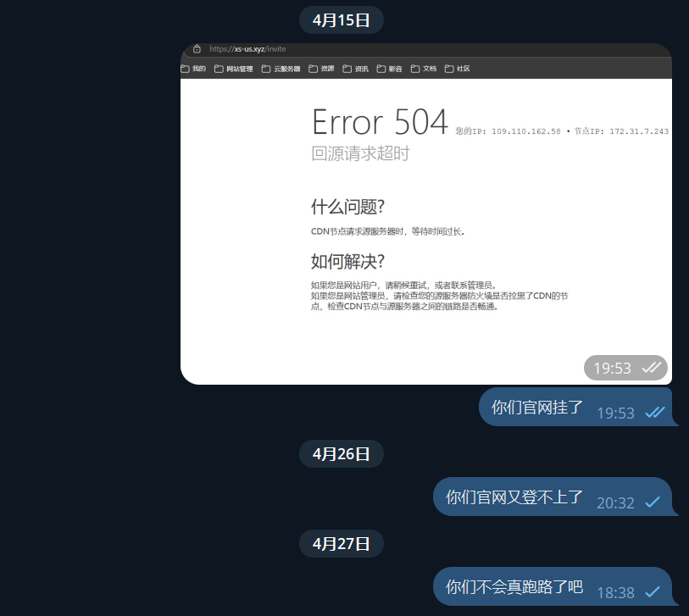689x616 pixels.
Task: Click the 4月26日 date separator
Action: [x=341, y=453]
